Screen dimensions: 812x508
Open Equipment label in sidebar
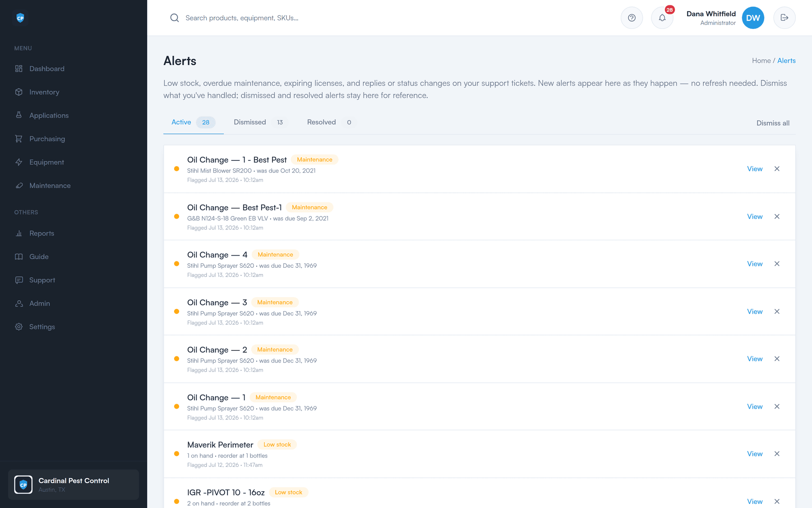click(x=46, y=162)
